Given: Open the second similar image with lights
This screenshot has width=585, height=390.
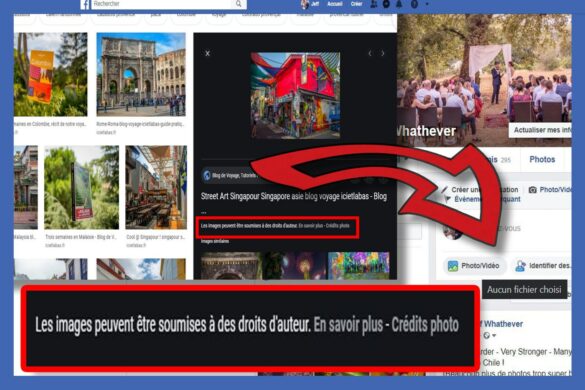Looking at the screenshot, I should (x=295, y=265).
